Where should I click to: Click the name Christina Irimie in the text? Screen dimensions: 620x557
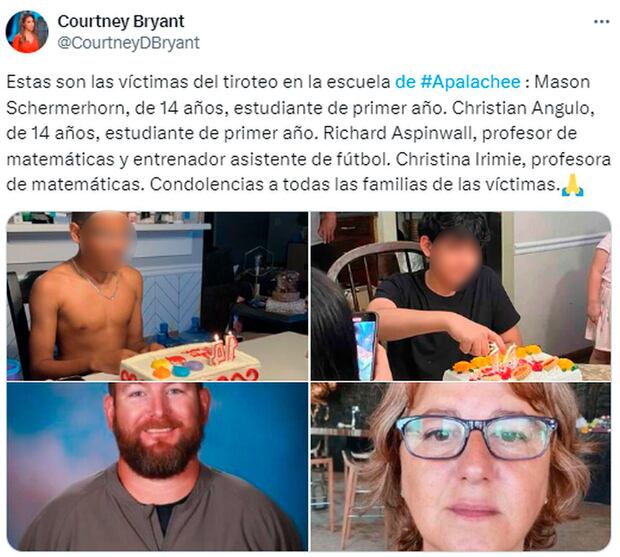pos(459,160)
